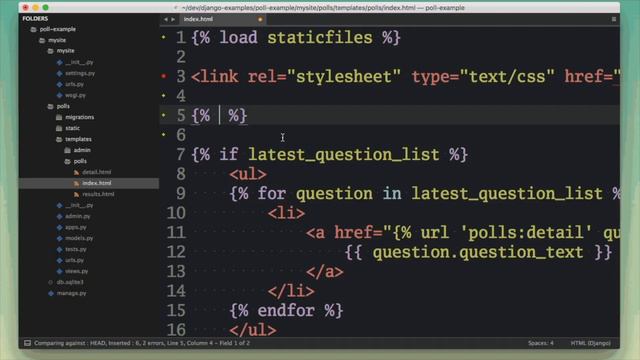Screen dimensions: 640x360
Task: Click line number 7 in the gutter
Action: (x=181, y=155)
